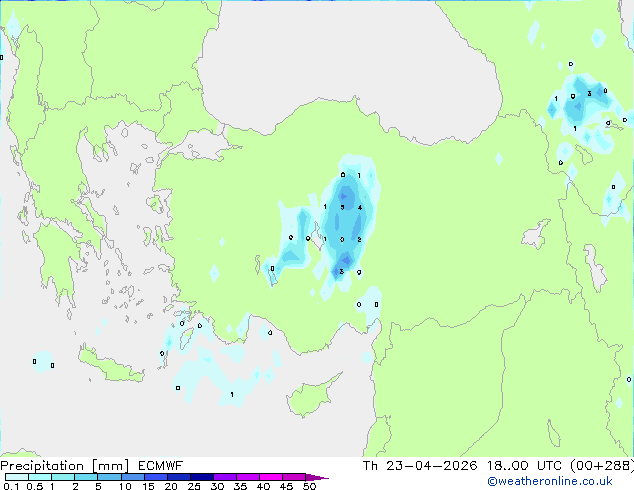Click the '40' legend scale label
Viewport: 634px width, 490px height.
(x=263, y=486)
